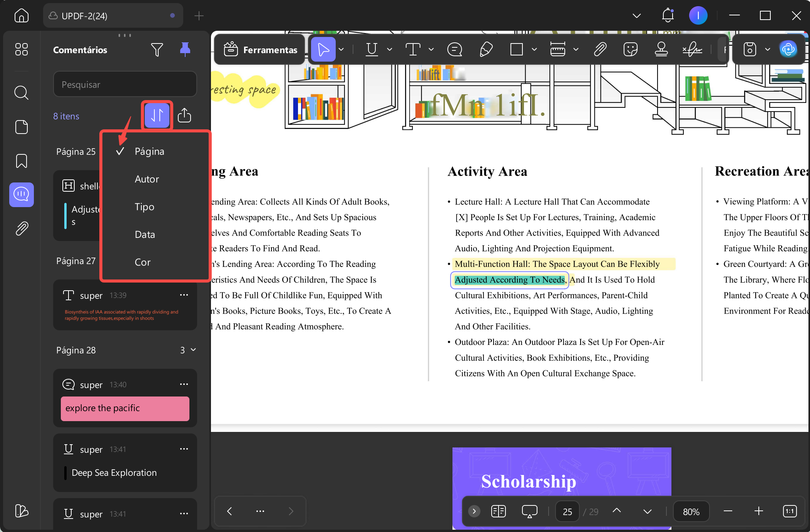This screenshot has height=532, width=810.
Task: Open the stamp tool
Action: click(x=661, y=49)
